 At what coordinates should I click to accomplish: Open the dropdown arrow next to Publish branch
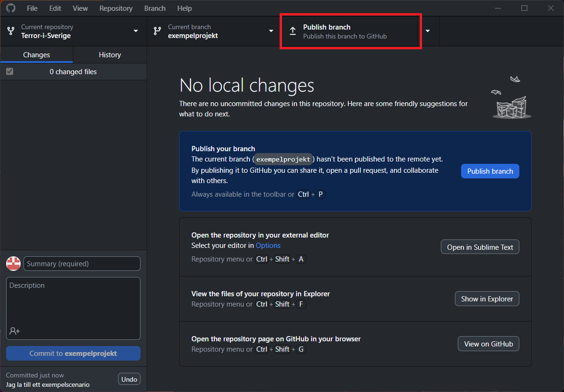pyautogui.click(x=428, y=31)
